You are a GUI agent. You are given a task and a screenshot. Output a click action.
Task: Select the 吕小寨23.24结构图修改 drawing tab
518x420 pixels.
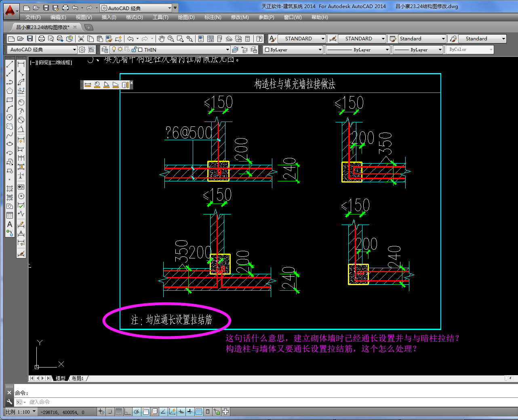pyautogui.click(x=43, y=27)
